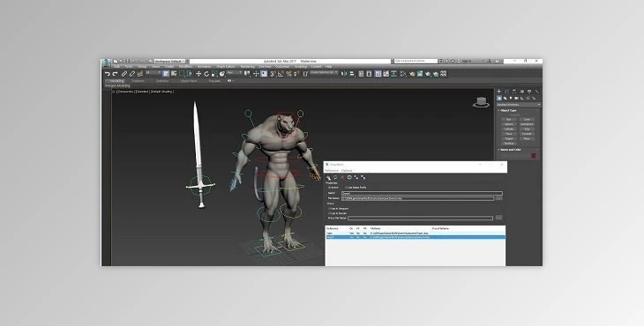The height and width of the screenshot is (326, 644).
Task: Click the Align tool icon
Action: pos(352,74)
